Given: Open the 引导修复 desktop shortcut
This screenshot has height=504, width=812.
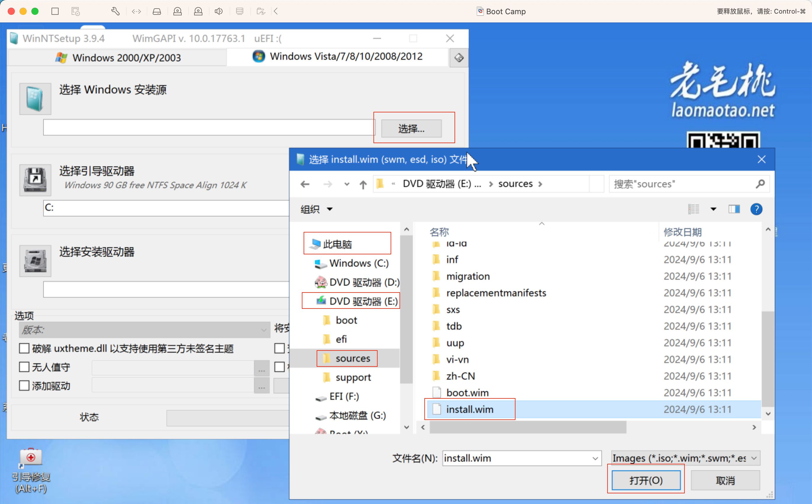Looking at the screenshot, I should pyautogui.click(x=31, y=471).
